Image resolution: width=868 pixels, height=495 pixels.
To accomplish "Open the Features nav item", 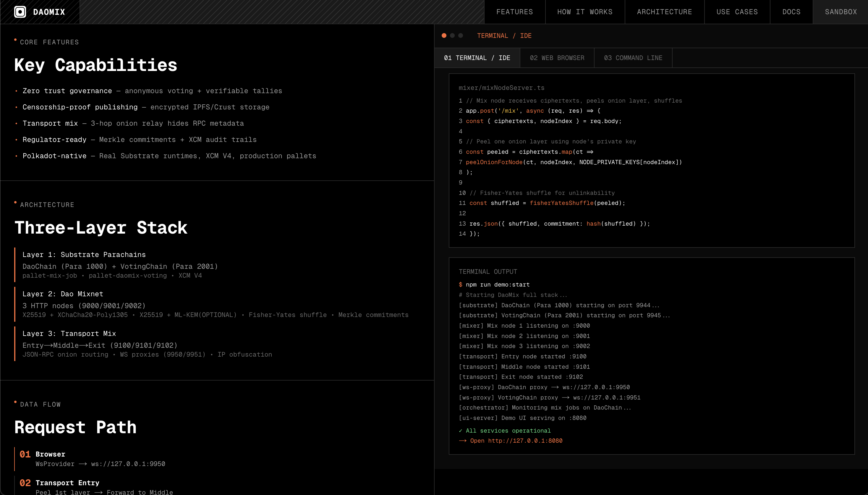I will [514, 12].
